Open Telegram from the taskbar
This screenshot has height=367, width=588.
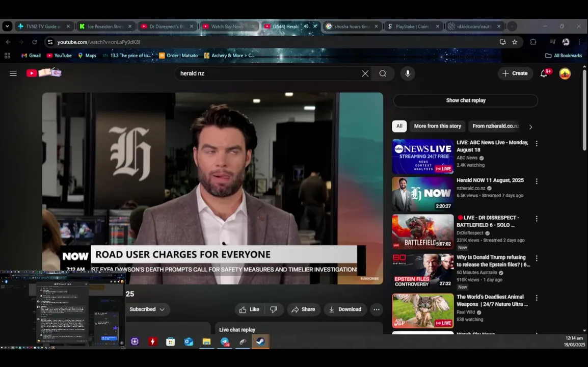[x=225, y=342]
